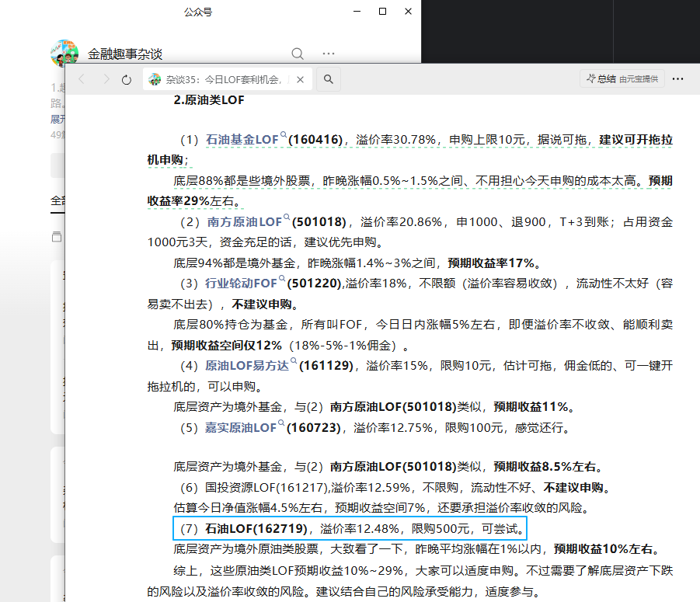The height and width of the screenshot is (602, 700).
Task: Close the 杂谈35 article tab
Action: [301, 79]
